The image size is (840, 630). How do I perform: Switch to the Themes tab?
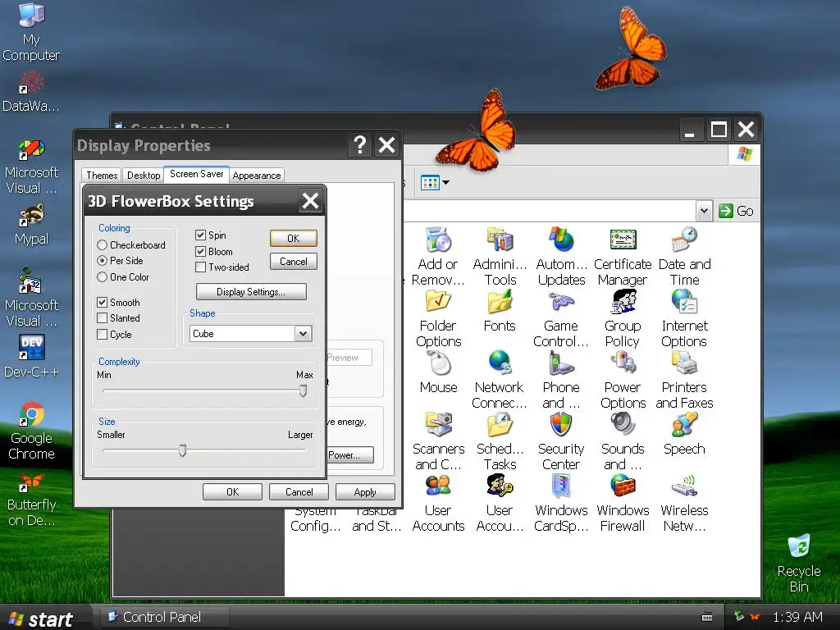click(x=102, y=176)
